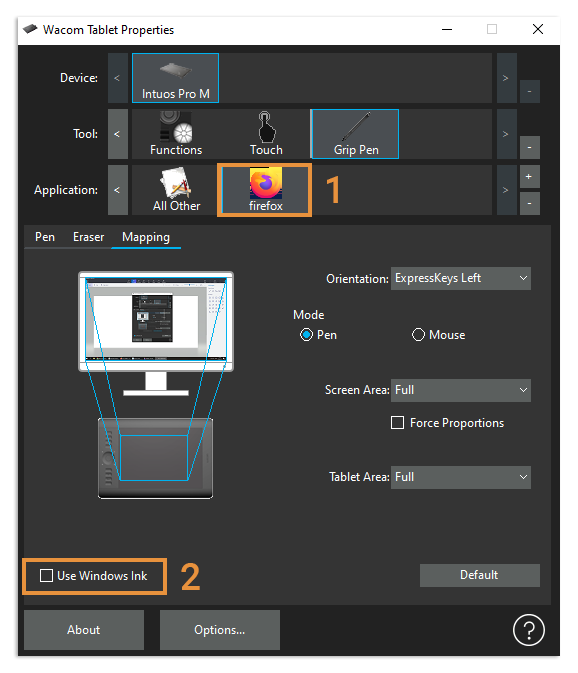Click the Default button

tap(479, 575)
